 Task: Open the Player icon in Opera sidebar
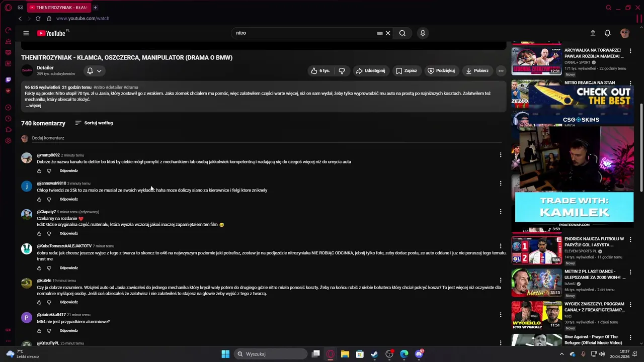coord(8,107)
